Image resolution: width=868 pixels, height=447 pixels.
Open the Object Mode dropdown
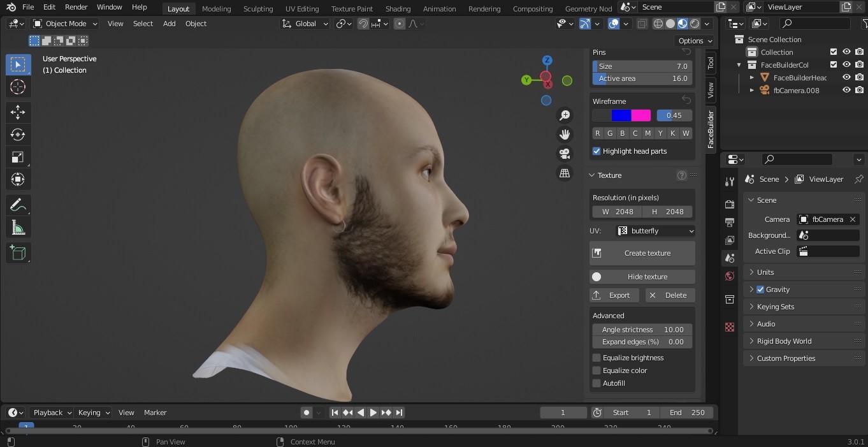pyautogui.click(x=65, y=24)
